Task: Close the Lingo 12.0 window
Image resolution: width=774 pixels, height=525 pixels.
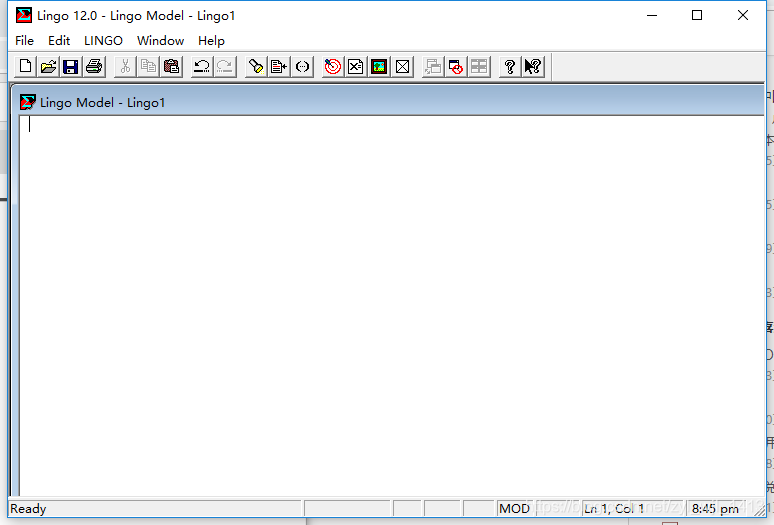Action: [x=743, y=15]
